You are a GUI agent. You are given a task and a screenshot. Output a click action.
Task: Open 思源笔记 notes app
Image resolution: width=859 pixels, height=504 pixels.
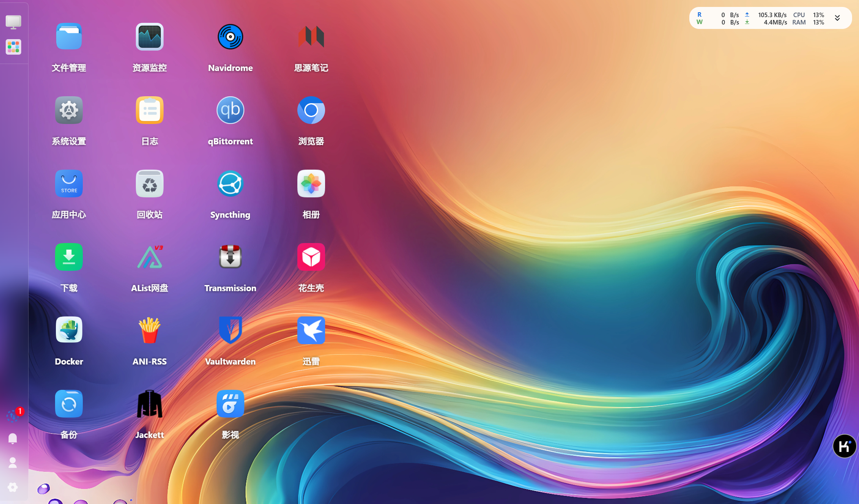coord(311,37)
